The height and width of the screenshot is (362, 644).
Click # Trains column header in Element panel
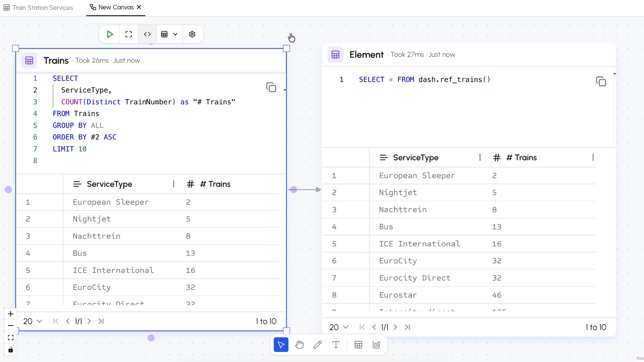coord(521,158)
